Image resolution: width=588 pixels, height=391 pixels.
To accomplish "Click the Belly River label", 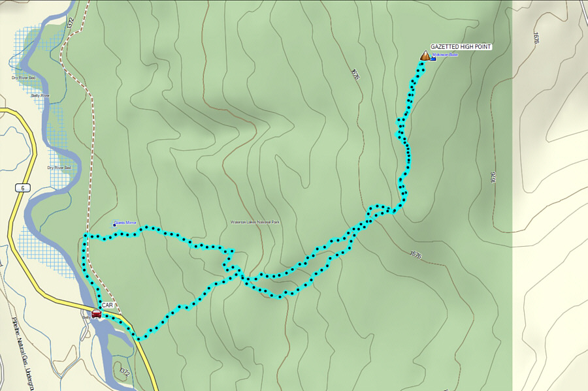I will coord(41,95).
